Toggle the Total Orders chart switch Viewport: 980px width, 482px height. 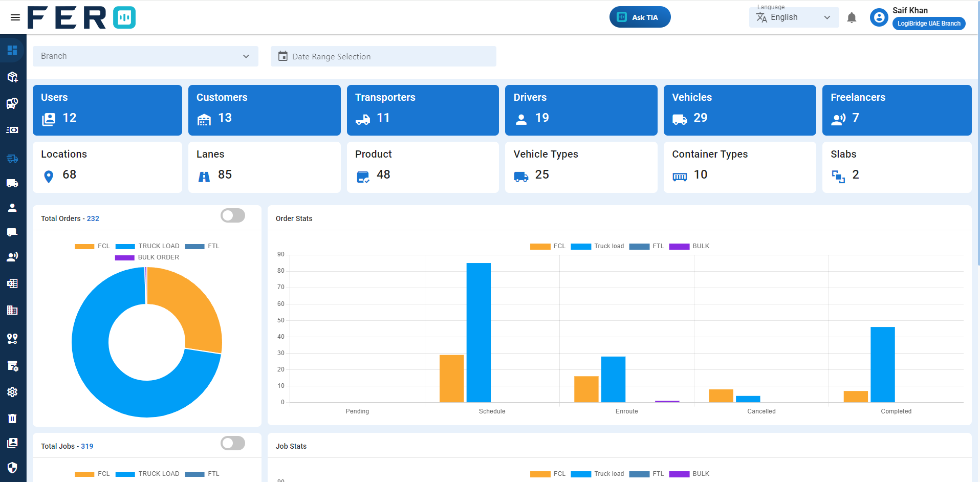point(233,216)
